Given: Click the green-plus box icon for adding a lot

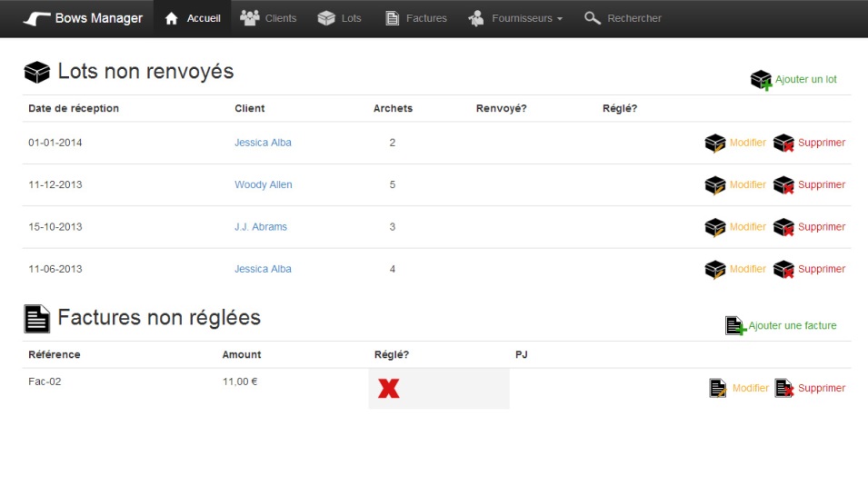Looking at the screenshot, I should tap(761, 80).
